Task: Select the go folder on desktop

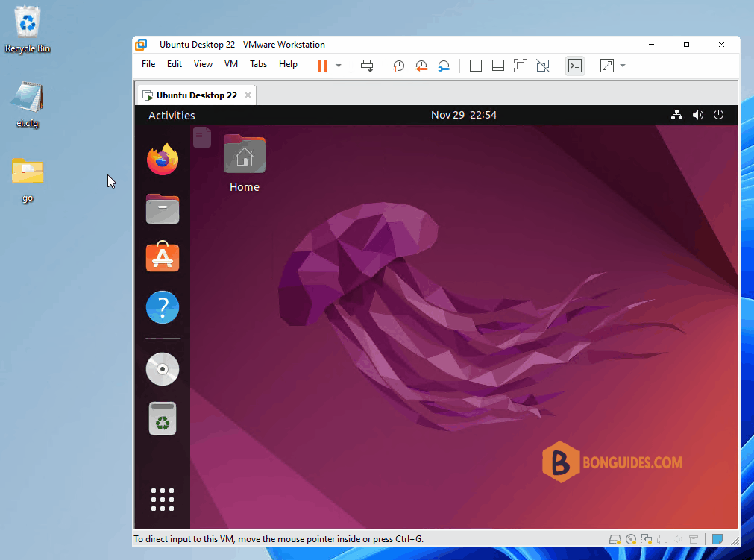Action: pyautogui.click(x=28, y=180)
